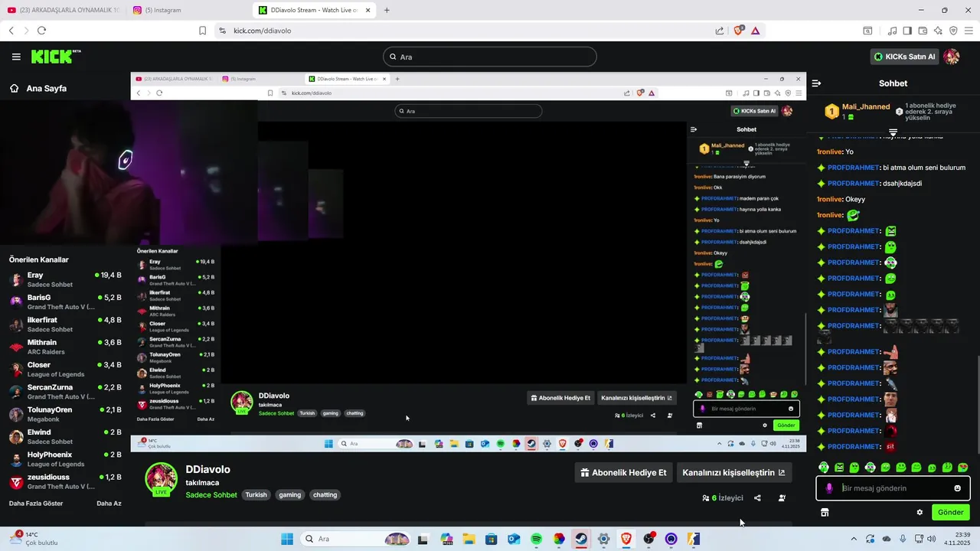Open TolunayOren recommended channel
Viewport: 980px width, 551px height.
point(65,414)
